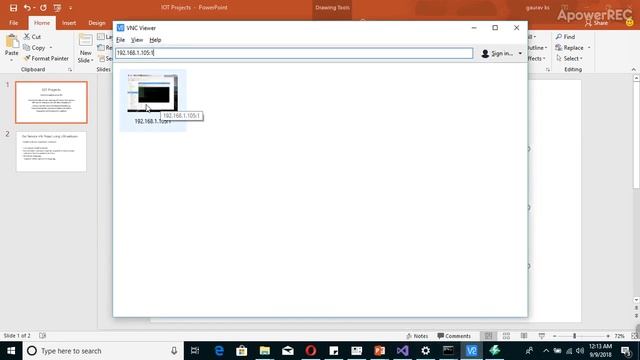Open Microsoft Store from taskbar
640x360 pixels.
(242, 351)
